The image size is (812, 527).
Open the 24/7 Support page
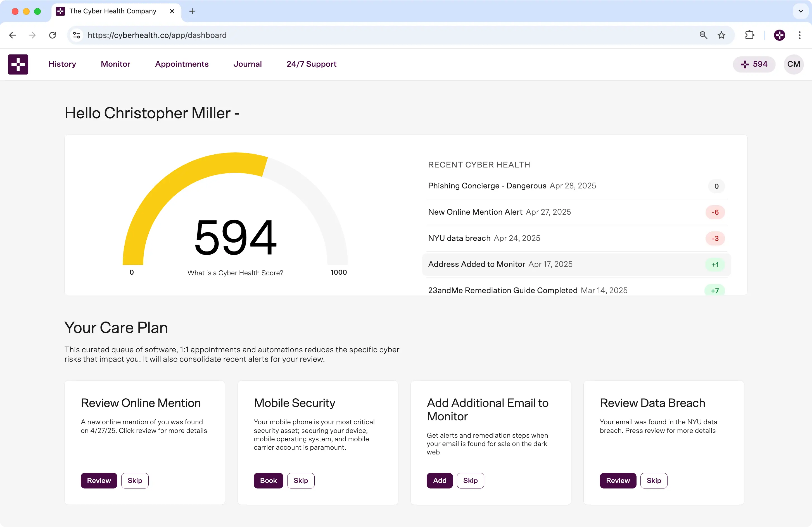pyautogui.click(x=311, y=64)
